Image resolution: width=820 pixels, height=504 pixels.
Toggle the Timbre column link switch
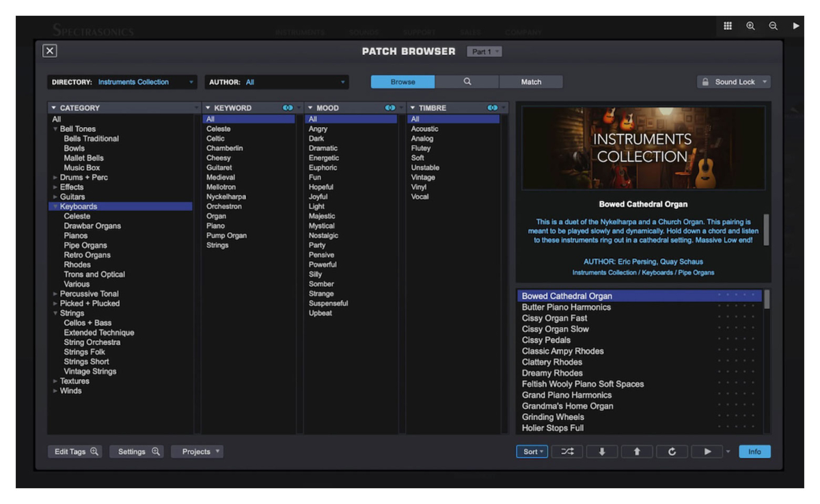493,108
